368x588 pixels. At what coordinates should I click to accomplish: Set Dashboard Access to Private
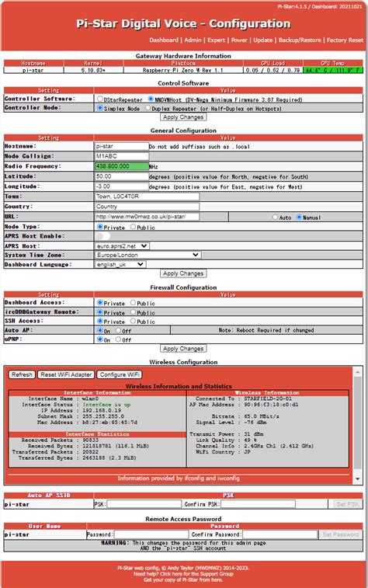pos(100,303)
